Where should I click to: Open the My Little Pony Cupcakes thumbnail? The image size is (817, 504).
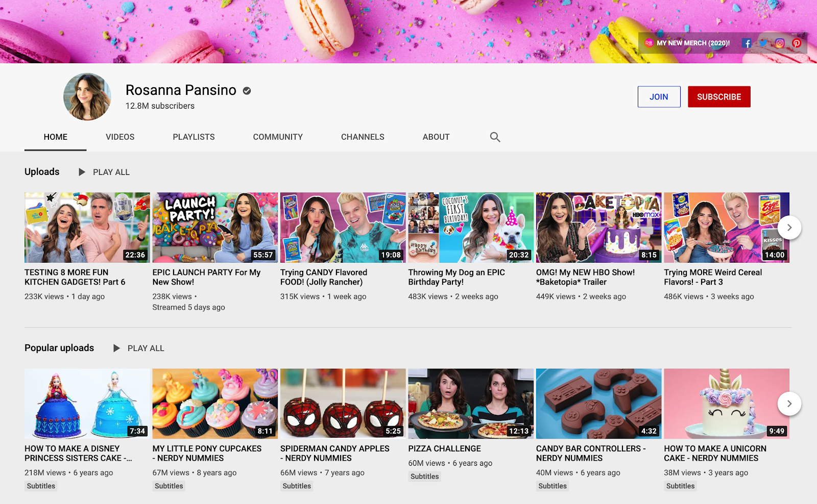(x=215, y=404)
